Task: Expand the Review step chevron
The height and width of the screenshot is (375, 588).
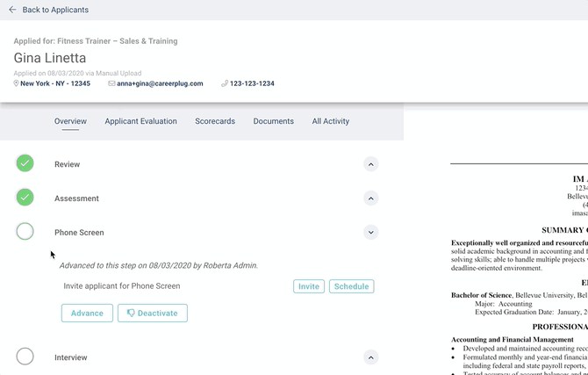Action: [371, 164]
